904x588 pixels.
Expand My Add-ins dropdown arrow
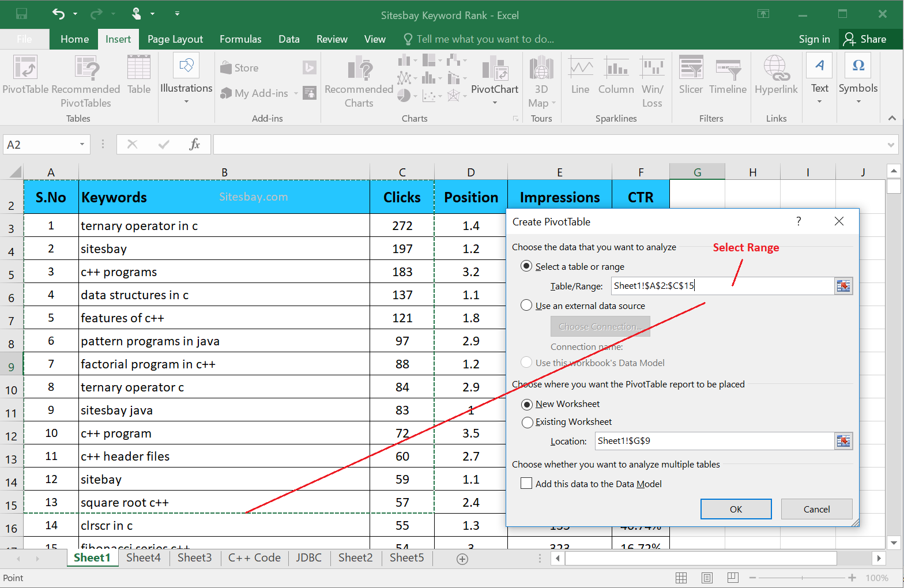(296, 93)
